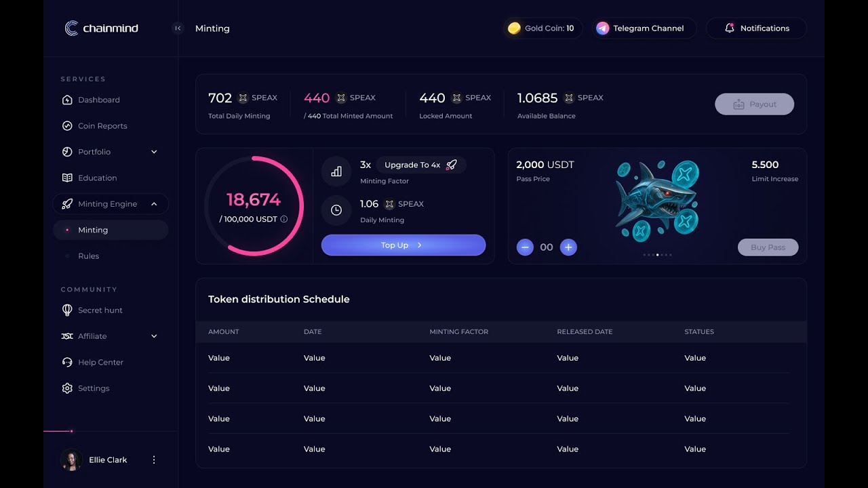868x488 pixels.
Task: Click the Daily Minting clock icon
Action: [x=336, y=210]
